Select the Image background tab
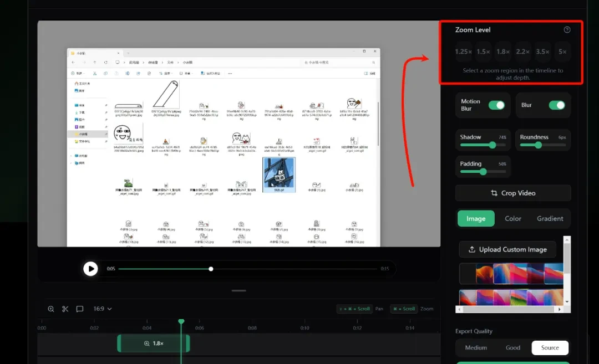Screen dimensions: 599x364 pos(476,219)
